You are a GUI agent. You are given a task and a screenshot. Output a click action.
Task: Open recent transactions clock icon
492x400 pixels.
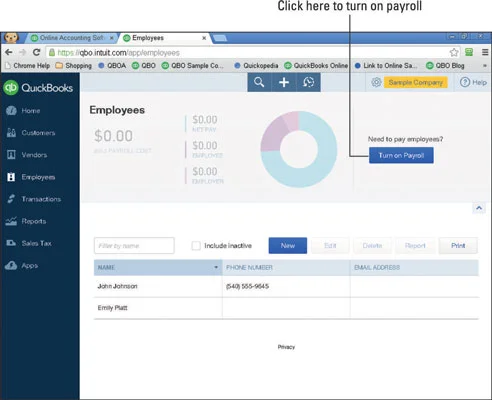(308, 82)
